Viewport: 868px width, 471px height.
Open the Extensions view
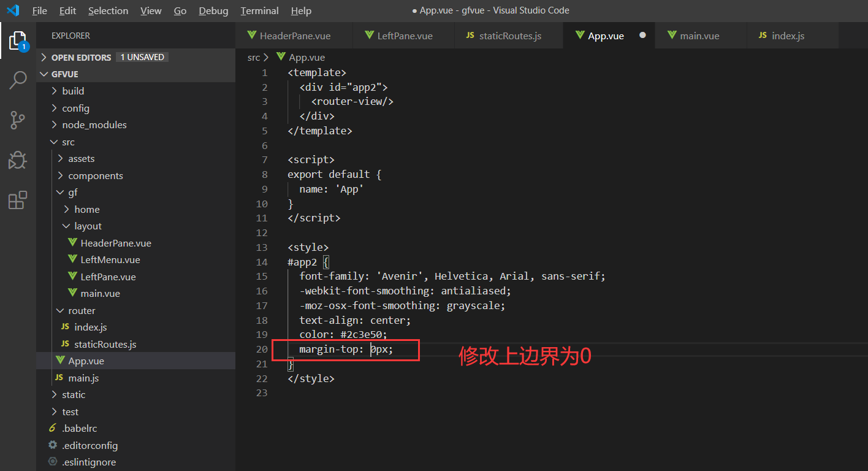pos(18,200)
